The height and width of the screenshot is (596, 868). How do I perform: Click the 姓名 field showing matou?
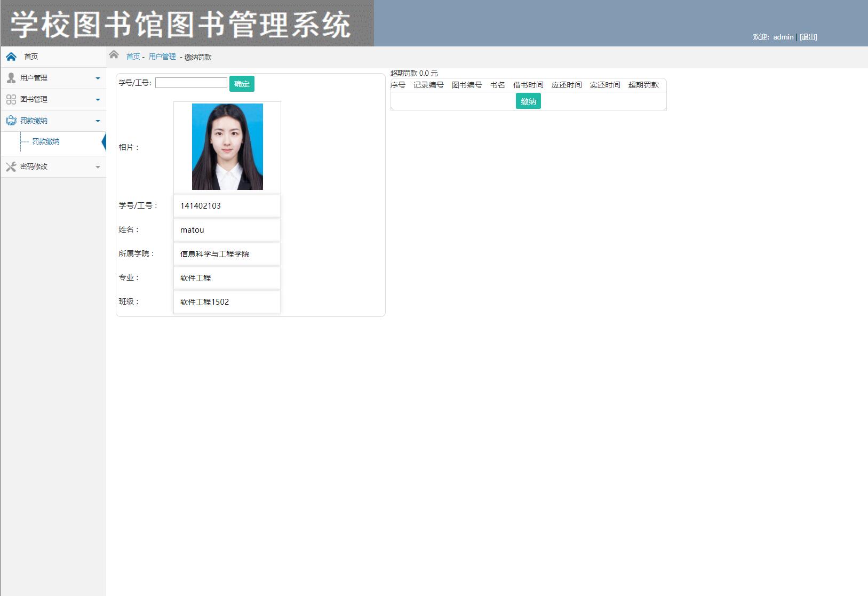tap(227, 230)
